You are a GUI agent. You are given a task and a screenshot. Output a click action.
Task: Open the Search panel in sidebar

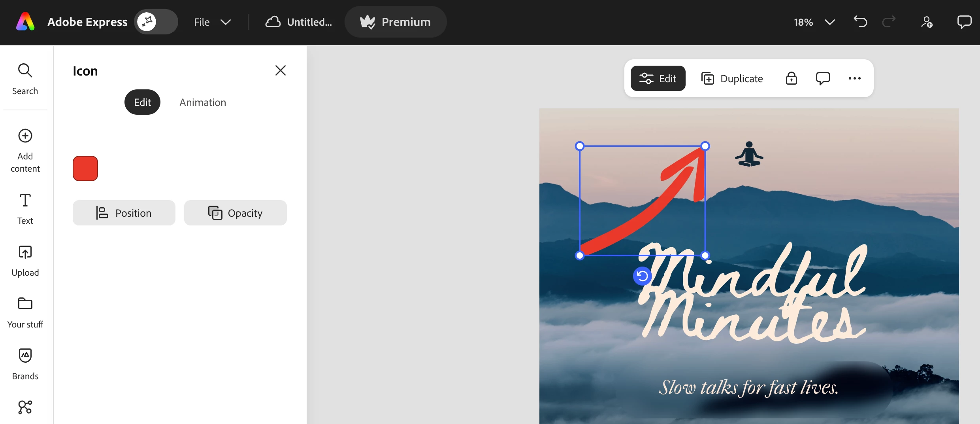coord(25,79)
